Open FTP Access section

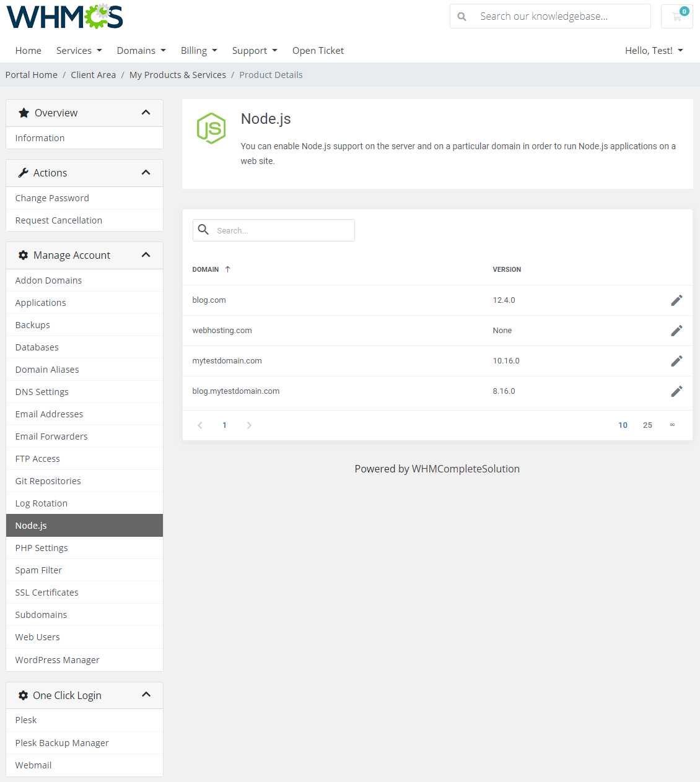[84, 459]
